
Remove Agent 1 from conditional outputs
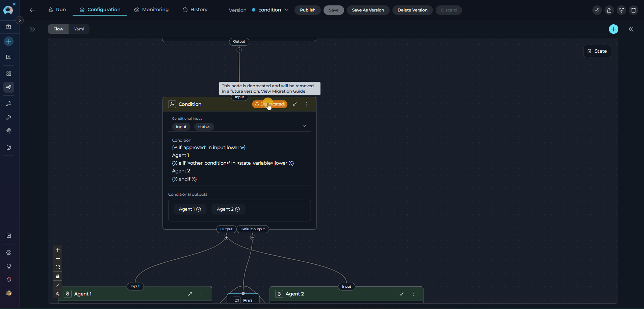coord(199,209)
